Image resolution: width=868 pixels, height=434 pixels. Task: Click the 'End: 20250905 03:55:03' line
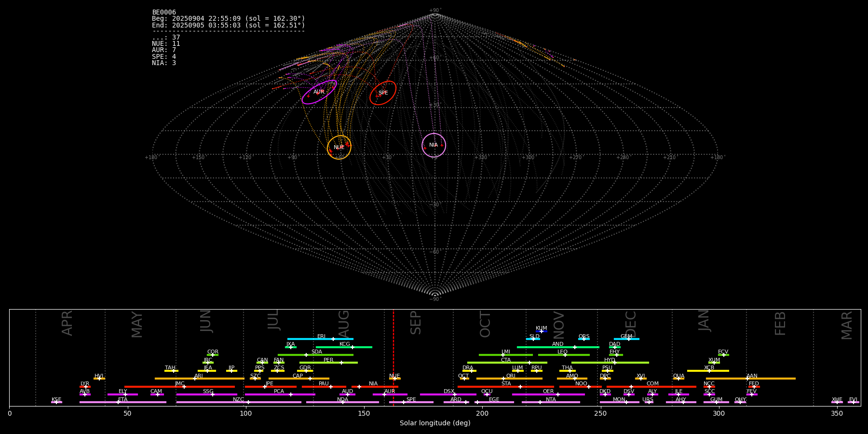[x=229, y=25]
